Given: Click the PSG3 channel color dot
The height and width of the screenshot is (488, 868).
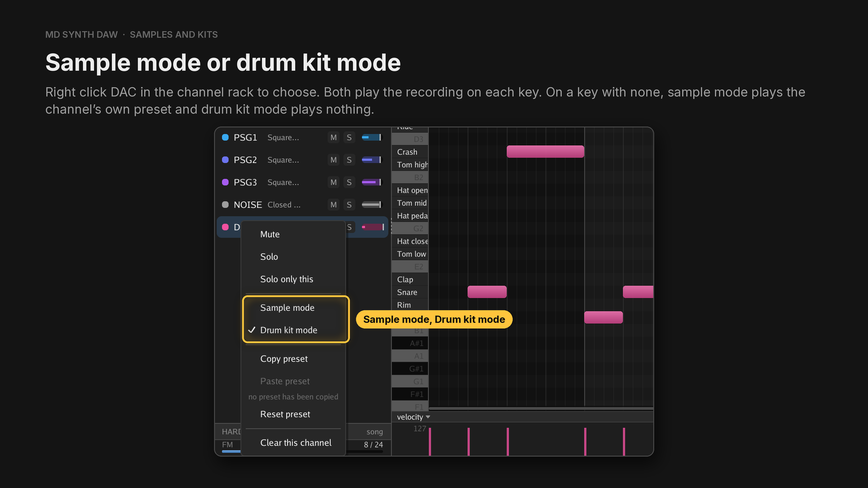Looking at the screenshot, I should point(225,182).
